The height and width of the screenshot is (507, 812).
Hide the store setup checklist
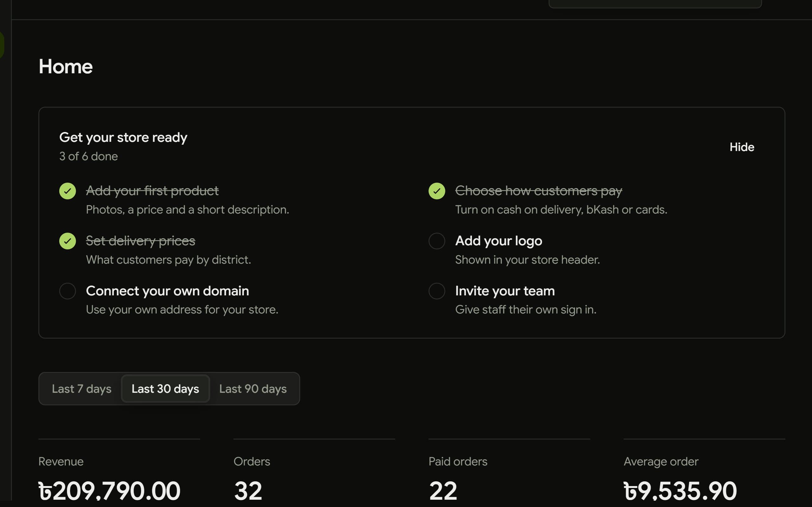[742, 147]
